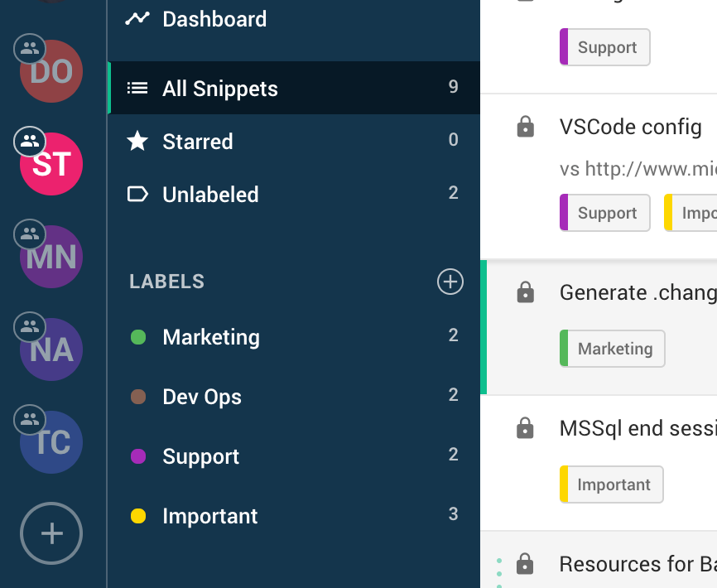The image size is (717, 588).
Task: Open the DO team workspace avatar
Action: (x=51, y=72)
